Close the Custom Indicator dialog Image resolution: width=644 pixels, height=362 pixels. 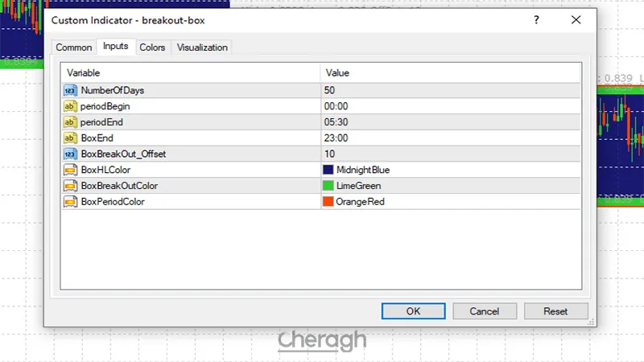(x=576, y=20)
